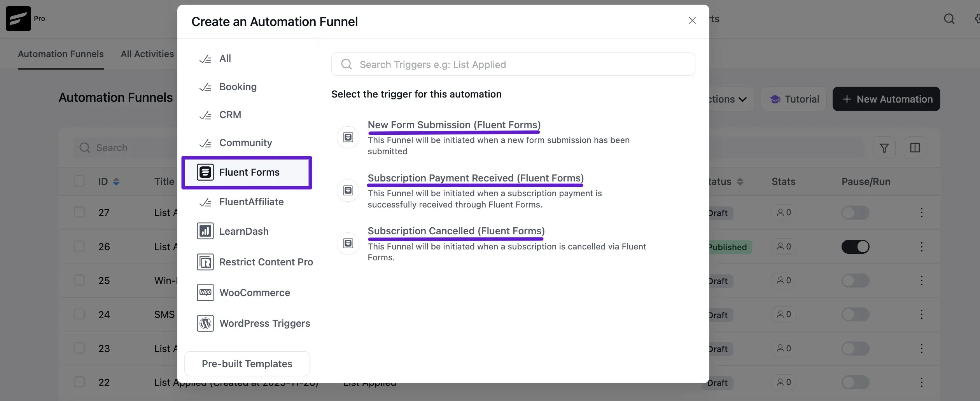Screen dimensions: 980x401
Task: Click the subscriber stats icon for funnel 27
Action: tap(780, 212)
